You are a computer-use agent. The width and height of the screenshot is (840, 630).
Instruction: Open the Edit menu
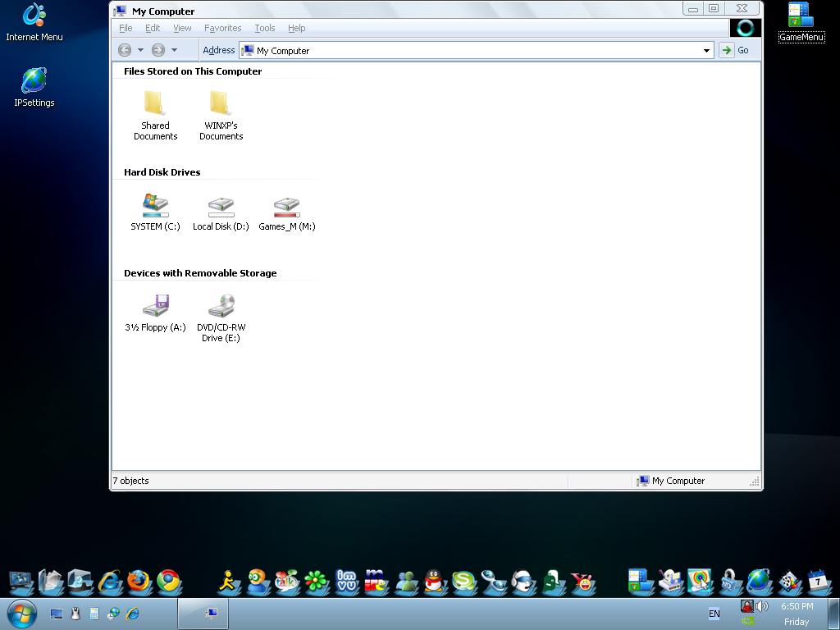click(153, 28)
